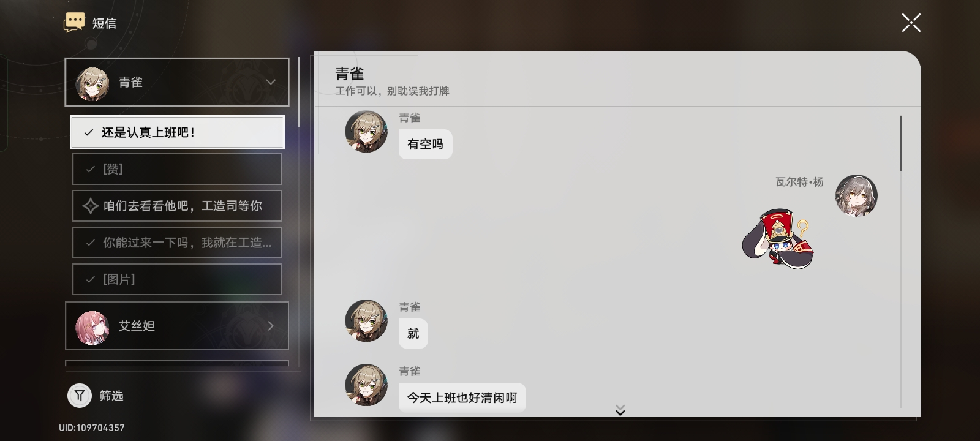The height and width of the screenshot is (441, 980).
Task: Open the 你能过来一下吗 message thread
Action: point(177,243)
